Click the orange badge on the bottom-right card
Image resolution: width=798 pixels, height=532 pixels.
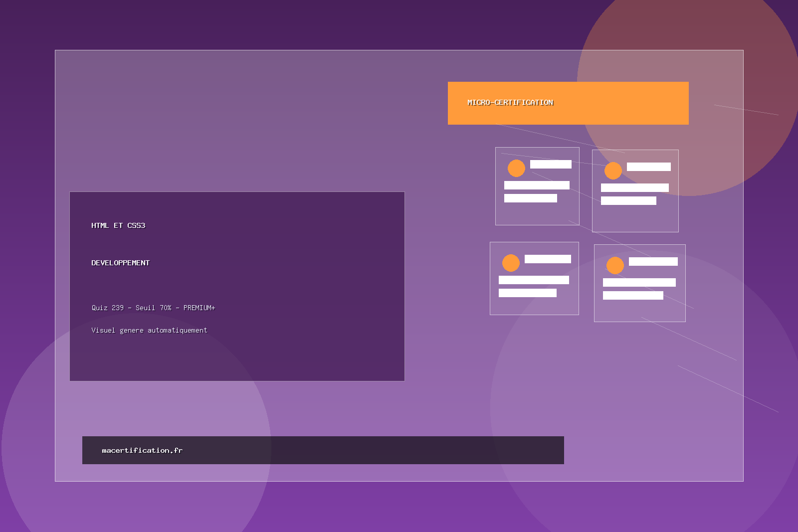pyautogui.click(x=614, y=265)
